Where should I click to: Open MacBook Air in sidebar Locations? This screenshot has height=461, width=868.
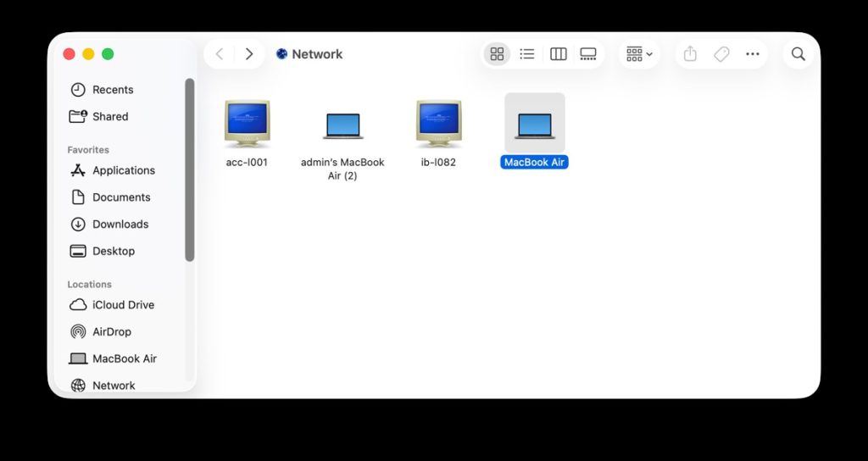[x=125, y=358]
